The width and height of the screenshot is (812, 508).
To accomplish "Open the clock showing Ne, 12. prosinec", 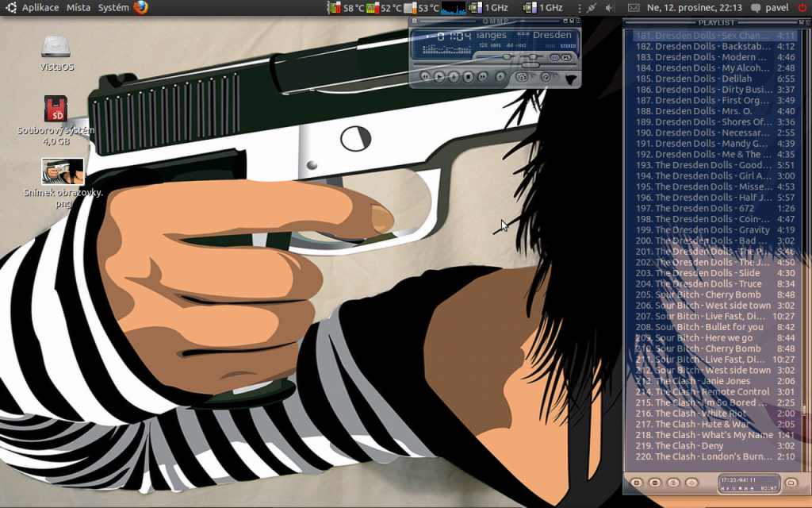I will (x=695, y=8).
